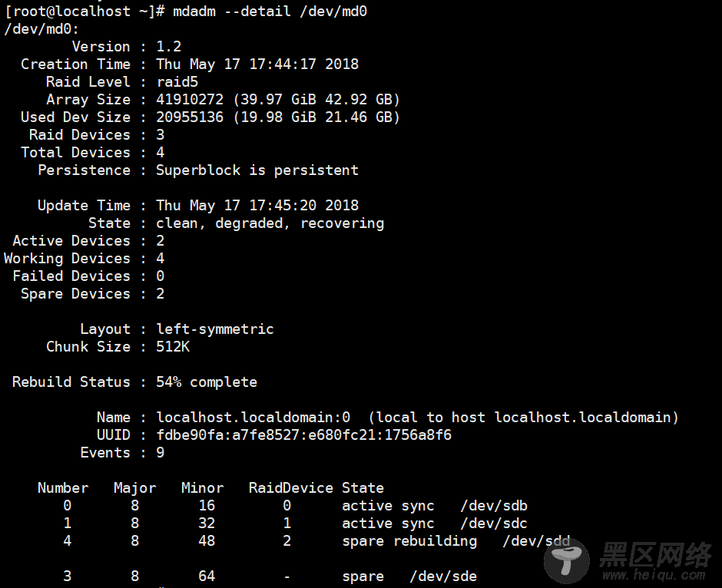Select 'Superblock is persistent' text

click(257, 170)
